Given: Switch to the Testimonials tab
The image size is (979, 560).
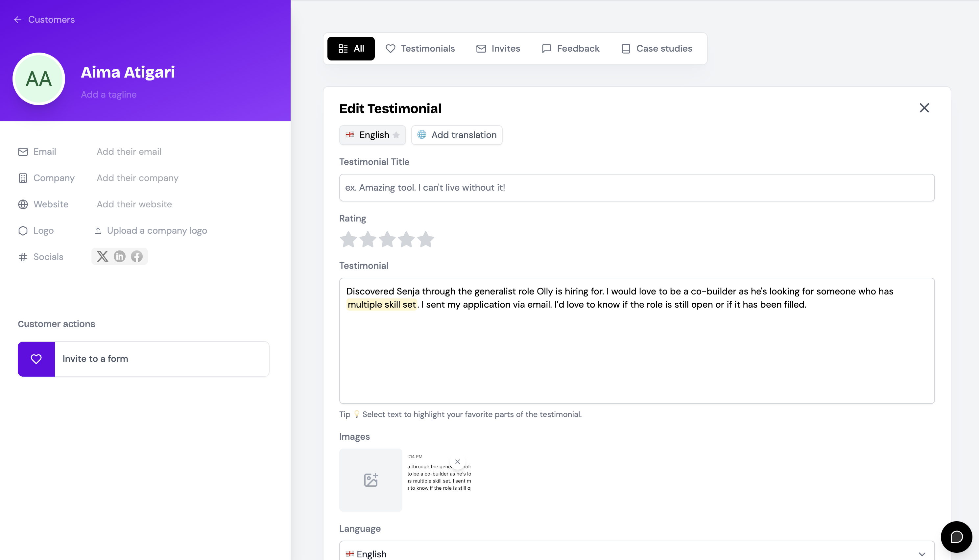Looking at the screenshot, I should pos(420,48).
